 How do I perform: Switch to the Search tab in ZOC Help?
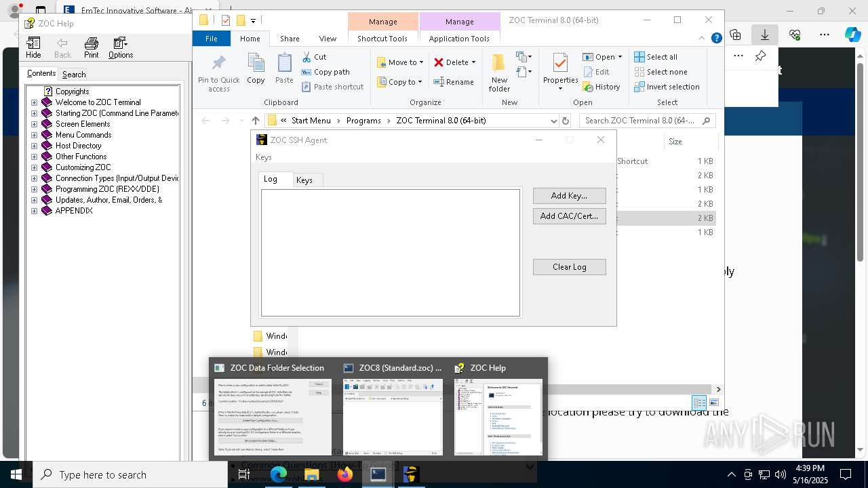(x=73, y=75)
